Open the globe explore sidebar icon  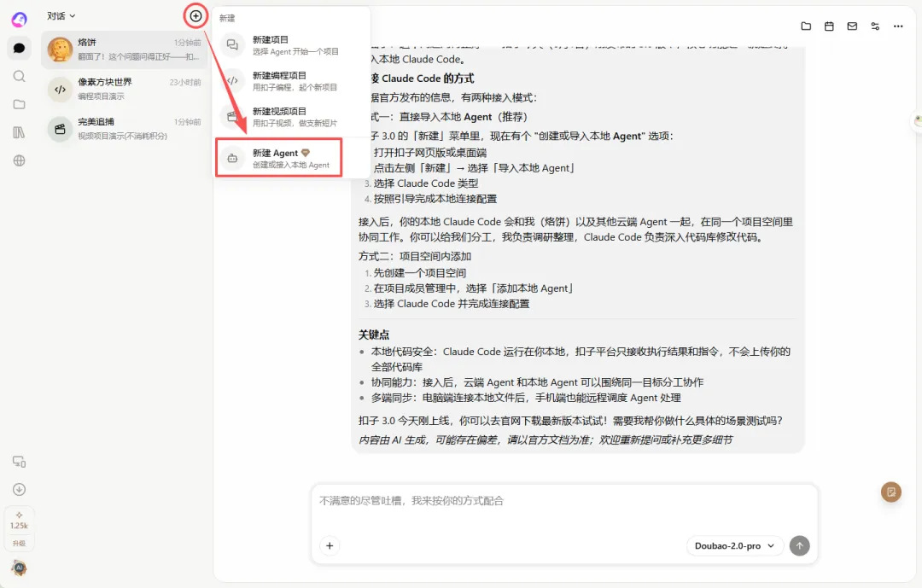[19, 160]
